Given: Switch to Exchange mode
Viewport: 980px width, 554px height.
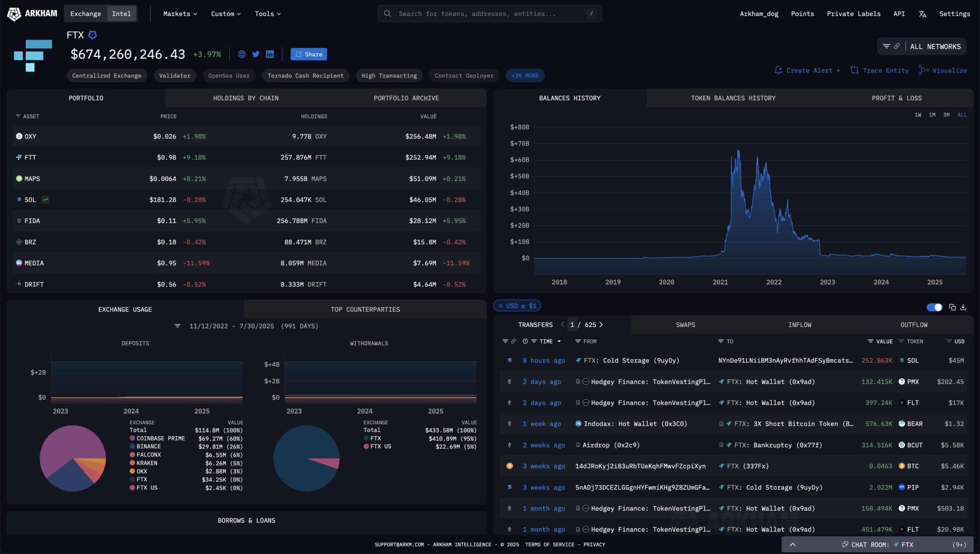Looking at the screenshot, I should tap(86, 14).
